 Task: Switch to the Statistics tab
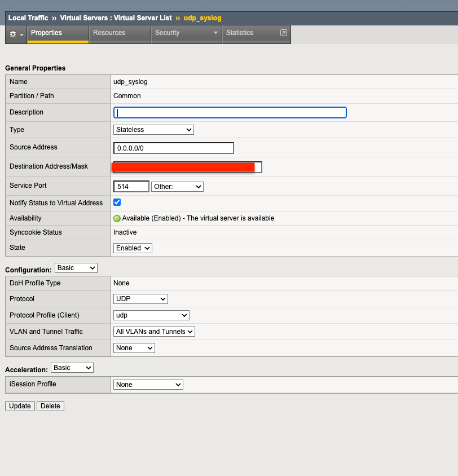click(x=240, y=33)
